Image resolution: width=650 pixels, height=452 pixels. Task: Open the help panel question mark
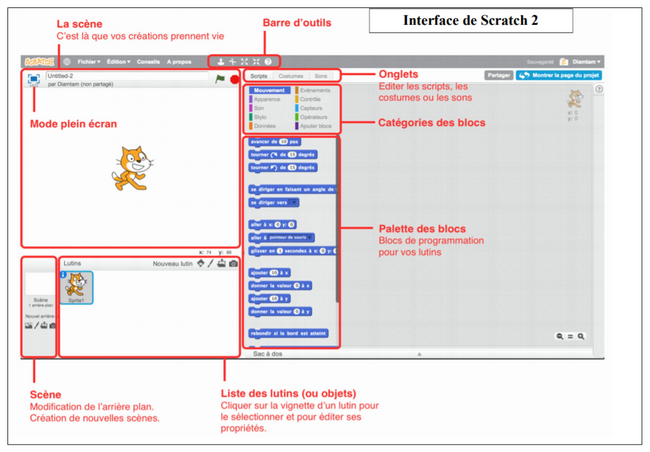599,89
